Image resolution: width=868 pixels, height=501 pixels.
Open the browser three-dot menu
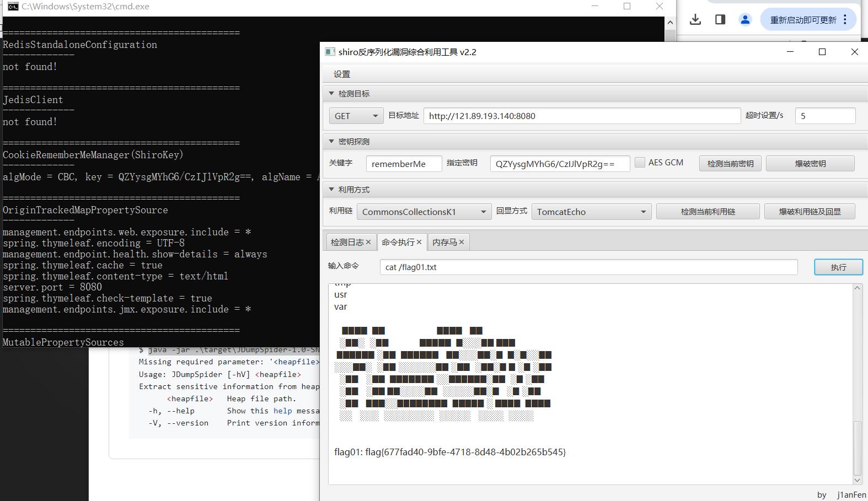coord(845,20)
